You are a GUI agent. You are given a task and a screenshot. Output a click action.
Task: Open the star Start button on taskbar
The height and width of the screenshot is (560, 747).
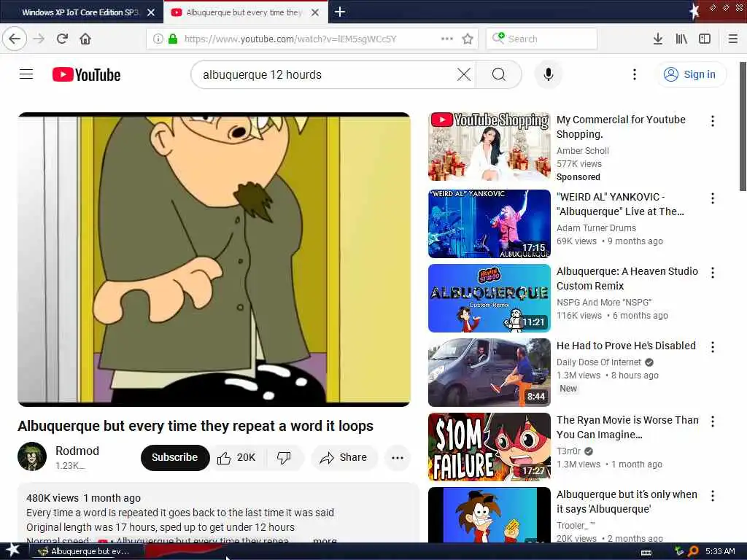pyautogui.click(x=13, y=551)
